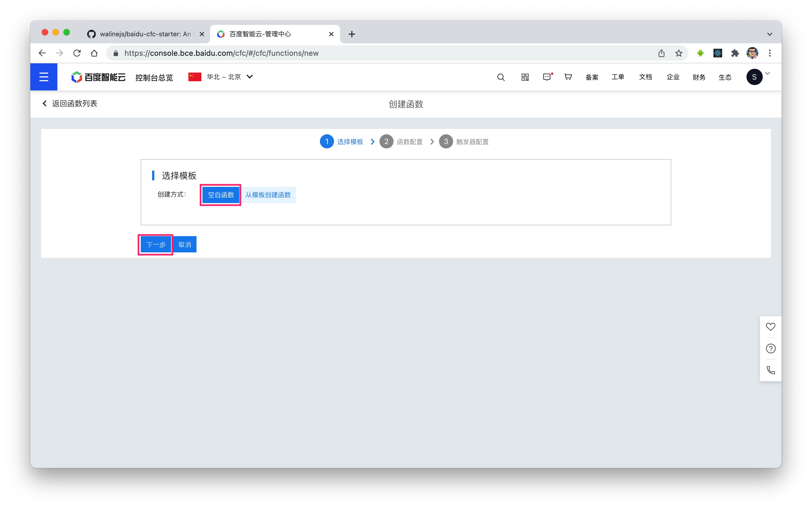
Task: Open the browser tab search chevron
Action: 770,34
